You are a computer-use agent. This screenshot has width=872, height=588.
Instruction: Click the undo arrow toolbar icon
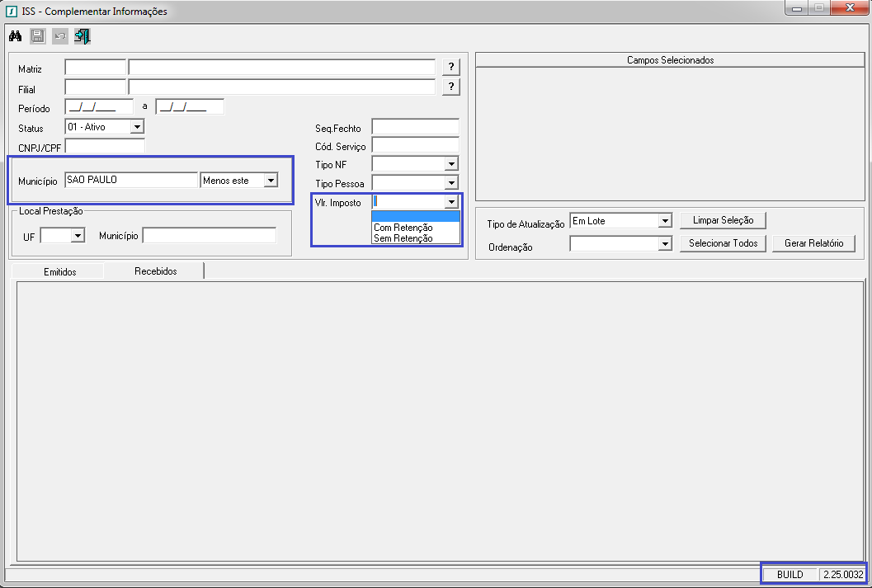[59, 36]
